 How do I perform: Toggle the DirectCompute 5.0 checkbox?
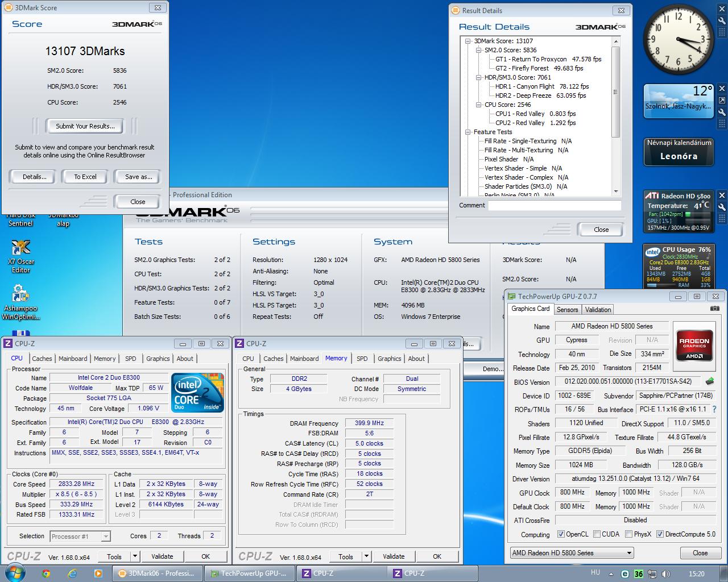[x=660, y=534]
